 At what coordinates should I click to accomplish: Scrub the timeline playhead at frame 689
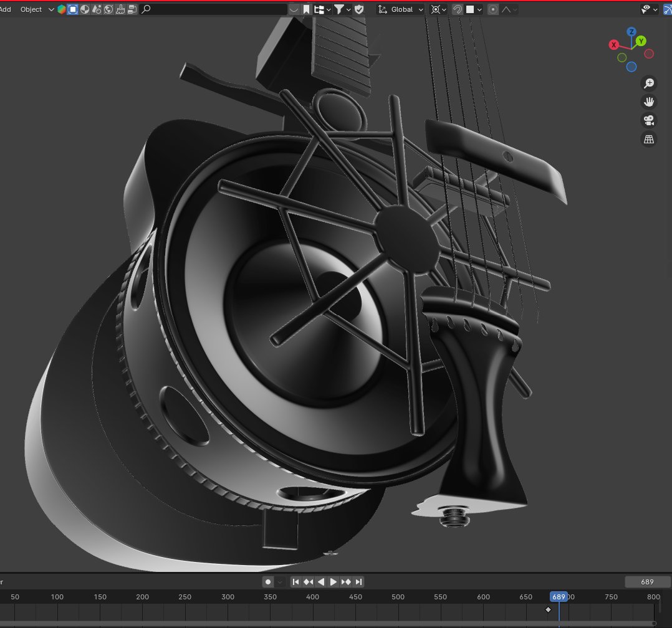point(559,596)
